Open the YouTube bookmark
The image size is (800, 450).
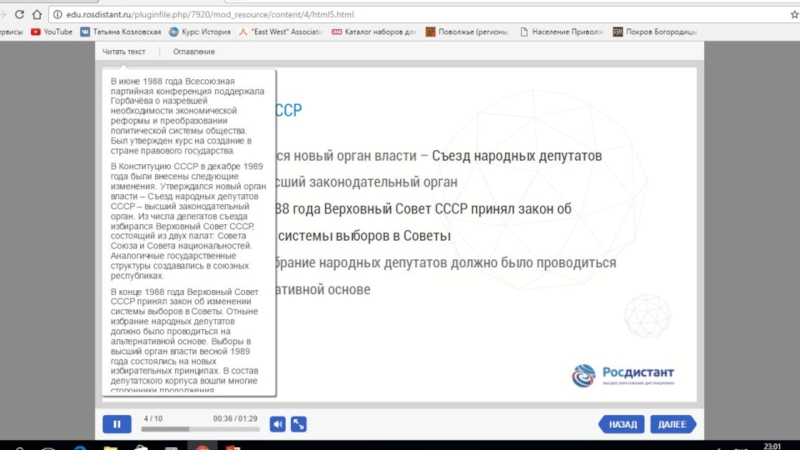[x=52, y=32]
